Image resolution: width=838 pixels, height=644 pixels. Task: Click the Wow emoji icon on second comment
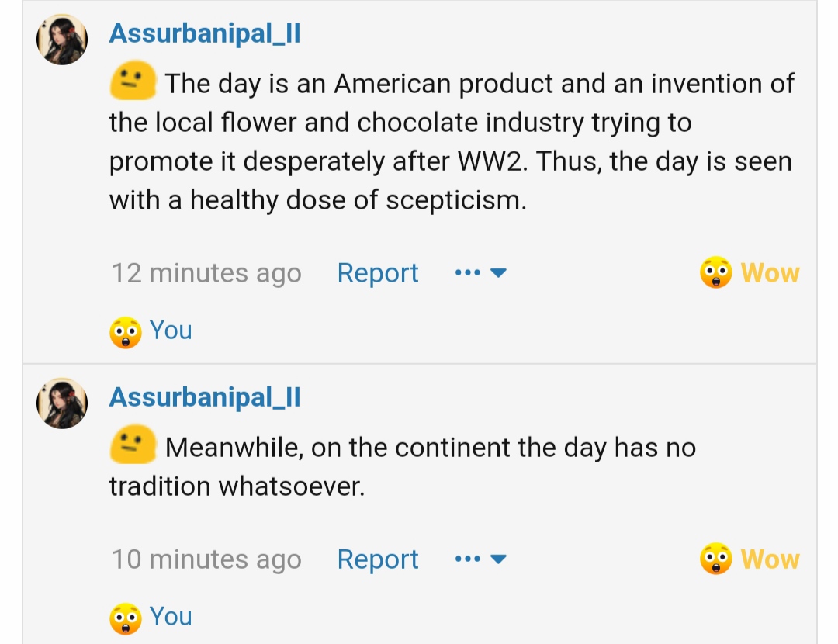(715, 559)
